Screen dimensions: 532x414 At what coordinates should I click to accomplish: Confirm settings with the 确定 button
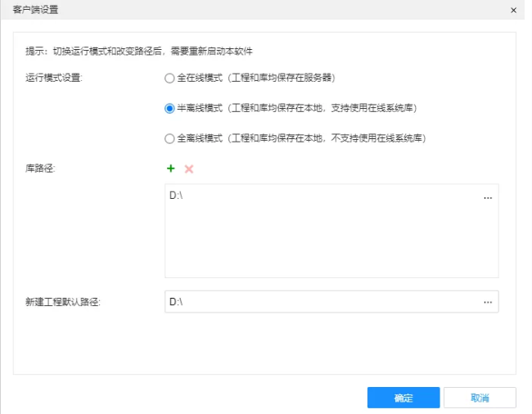pos(404,398)
